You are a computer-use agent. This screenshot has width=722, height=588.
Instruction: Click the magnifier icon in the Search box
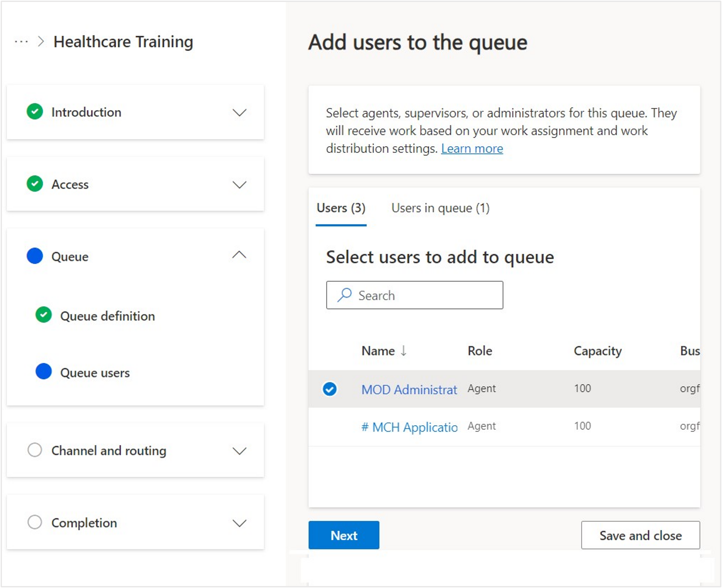[x=345, y=295]
